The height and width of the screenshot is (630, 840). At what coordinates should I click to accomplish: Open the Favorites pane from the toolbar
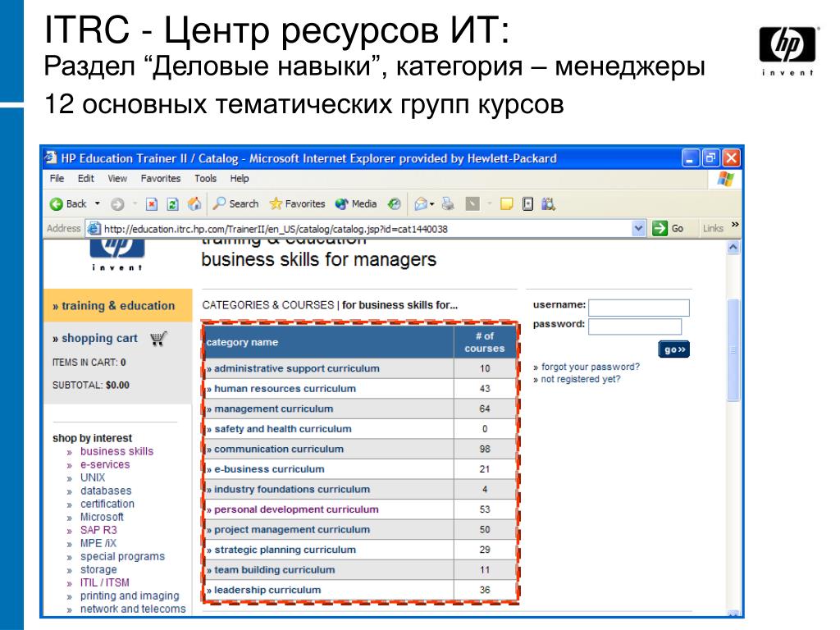coord(297,204)
